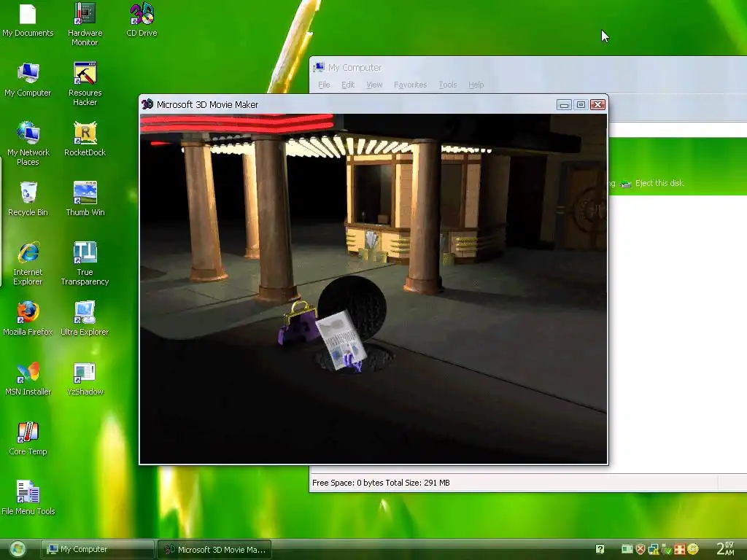Image resolution: width=747 pixels, height=560 pixels.
Task: Click the 3D Movie Maker title bar icon
Action: click(x=147, y=104)
